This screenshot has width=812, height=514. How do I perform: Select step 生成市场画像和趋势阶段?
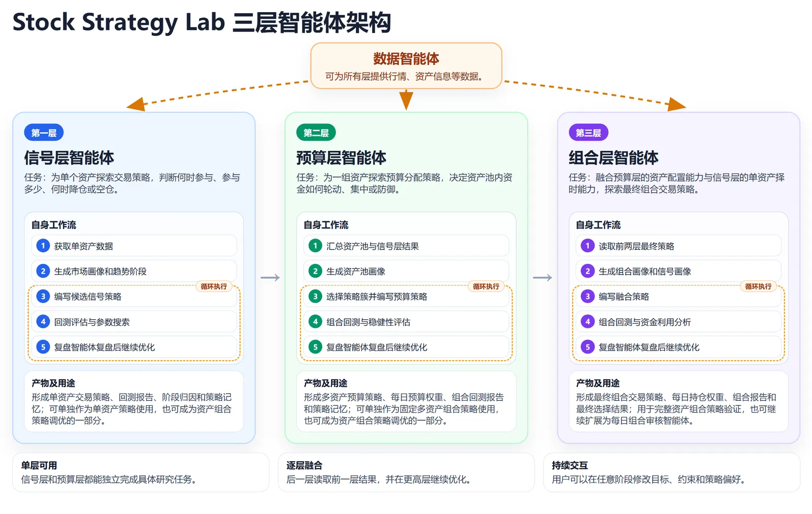point(134,271)
